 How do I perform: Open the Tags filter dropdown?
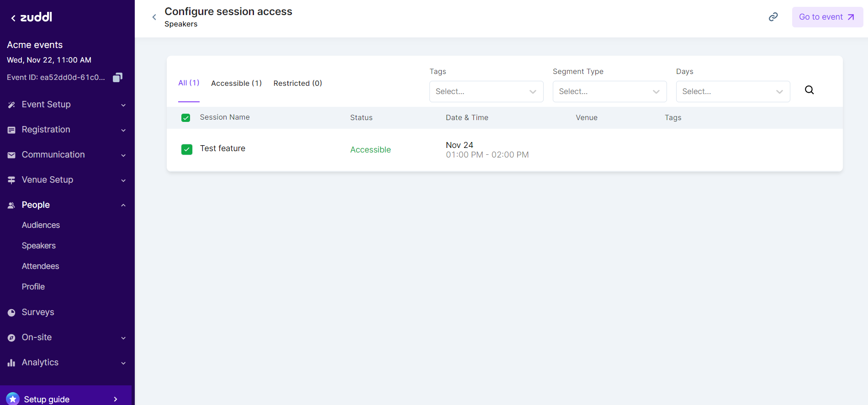(486, 91)
